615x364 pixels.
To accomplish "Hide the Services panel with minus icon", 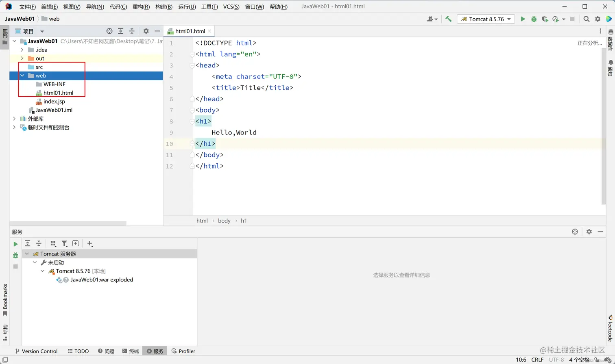I will [x=600, y=232].
